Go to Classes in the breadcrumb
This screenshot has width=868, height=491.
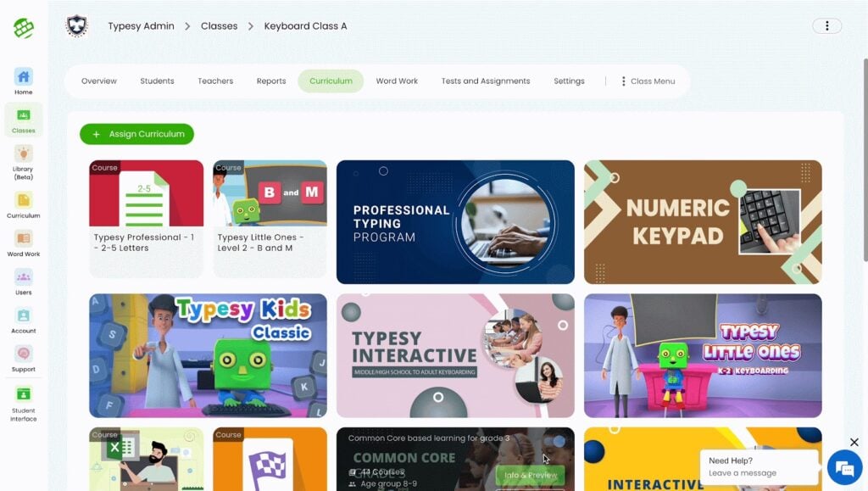(x=220, y=26)
